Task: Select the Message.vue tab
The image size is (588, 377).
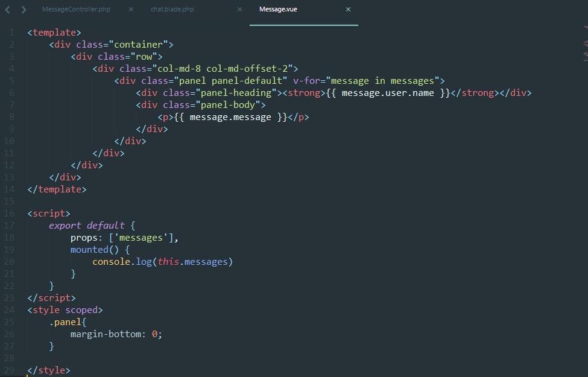Action: click(x=278, y=10)
